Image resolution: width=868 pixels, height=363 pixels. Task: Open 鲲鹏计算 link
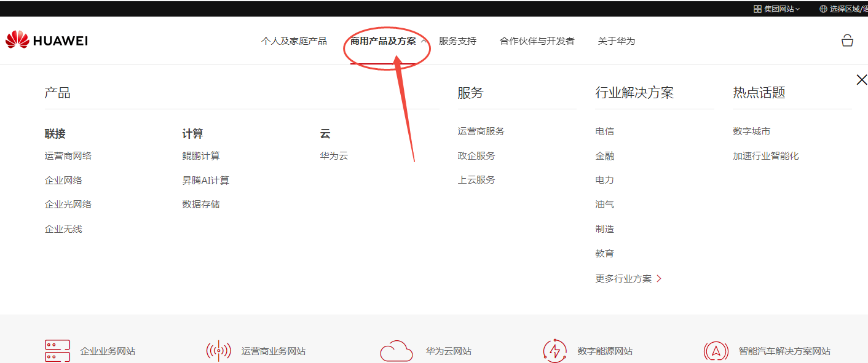201,155
